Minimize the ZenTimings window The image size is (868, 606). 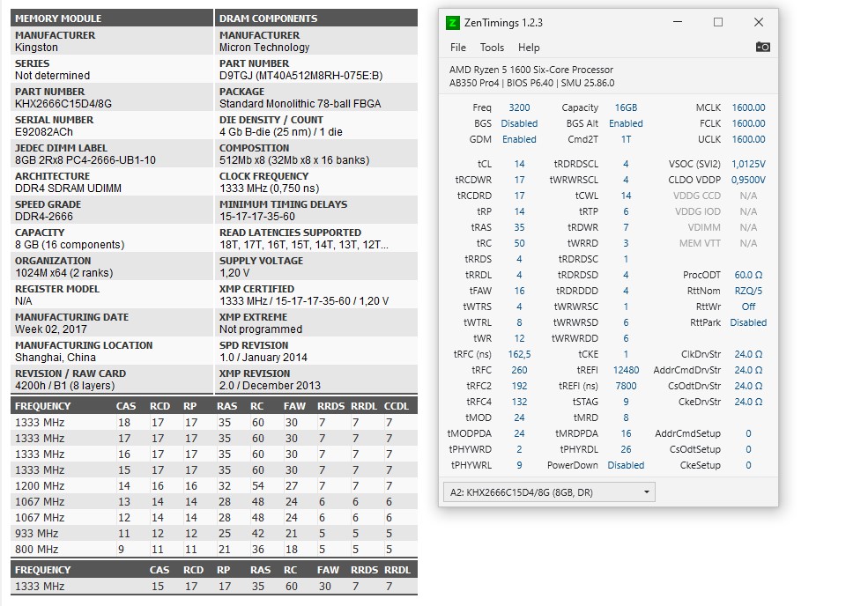tap(678, 22)
